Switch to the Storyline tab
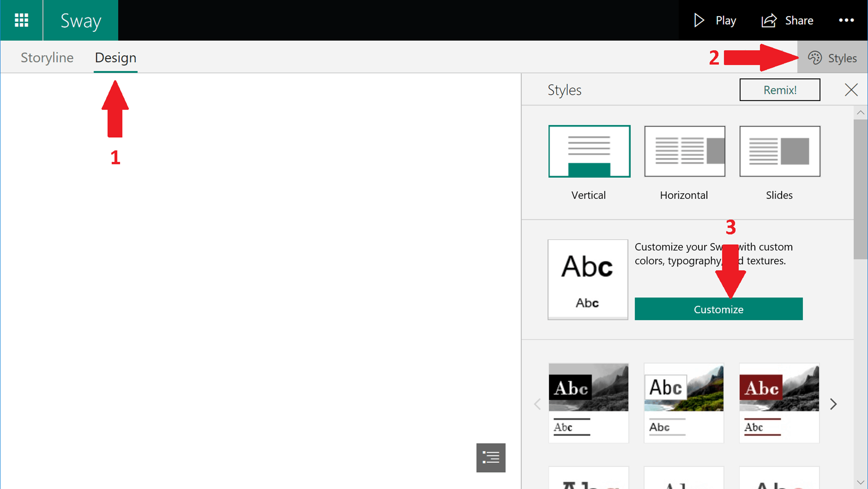The image size is (868, 489). click(47, 58)
